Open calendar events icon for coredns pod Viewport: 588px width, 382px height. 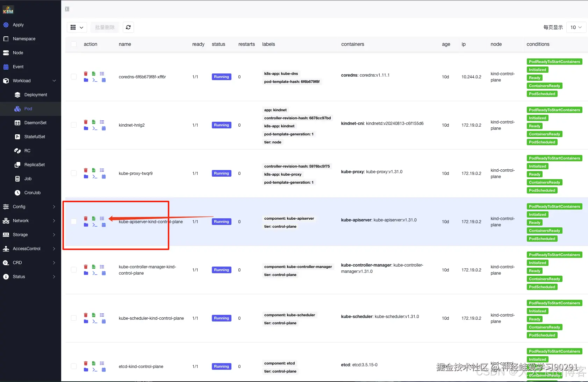104,80
